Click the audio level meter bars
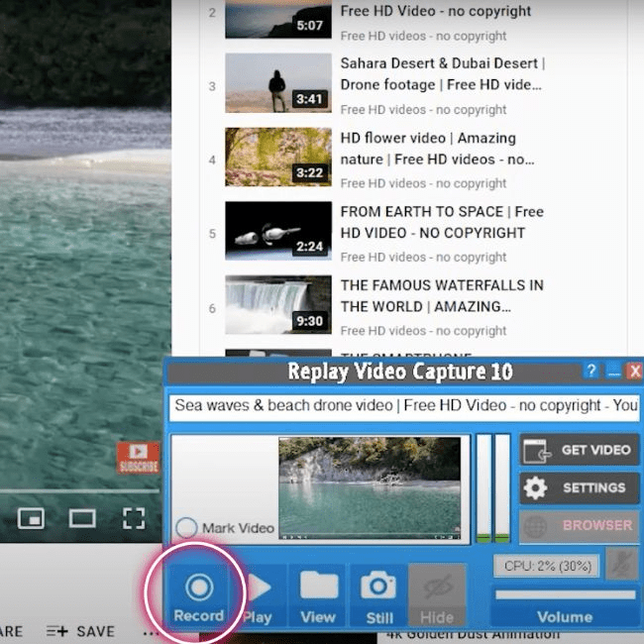644x644 pixels. 492,488
